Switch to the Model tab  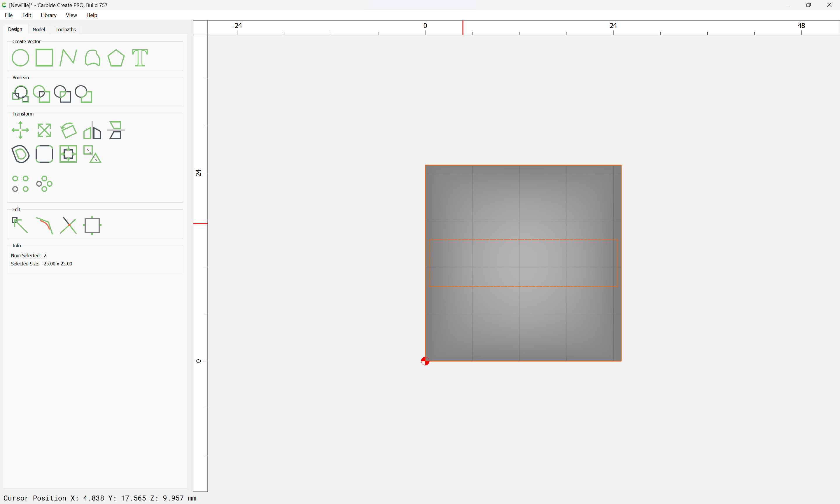click(x=39, y=29)
